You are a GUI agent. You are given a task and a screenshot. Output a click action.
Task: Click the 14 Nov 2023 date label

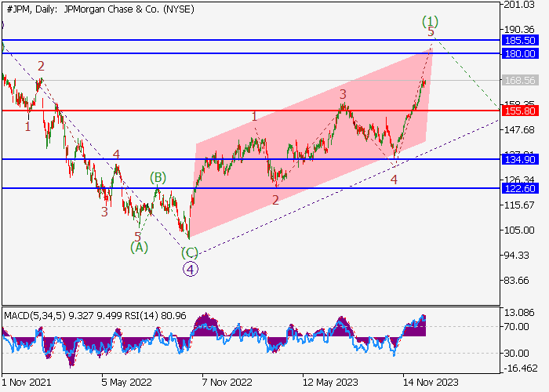pyautogui.click(x=431, y=382)
